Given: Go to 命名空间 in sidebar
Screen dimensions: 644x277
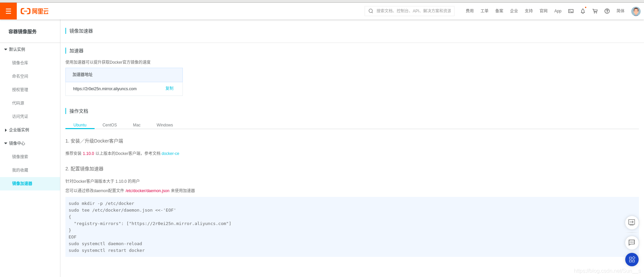Looking at the screenshot, I should 20,76.
